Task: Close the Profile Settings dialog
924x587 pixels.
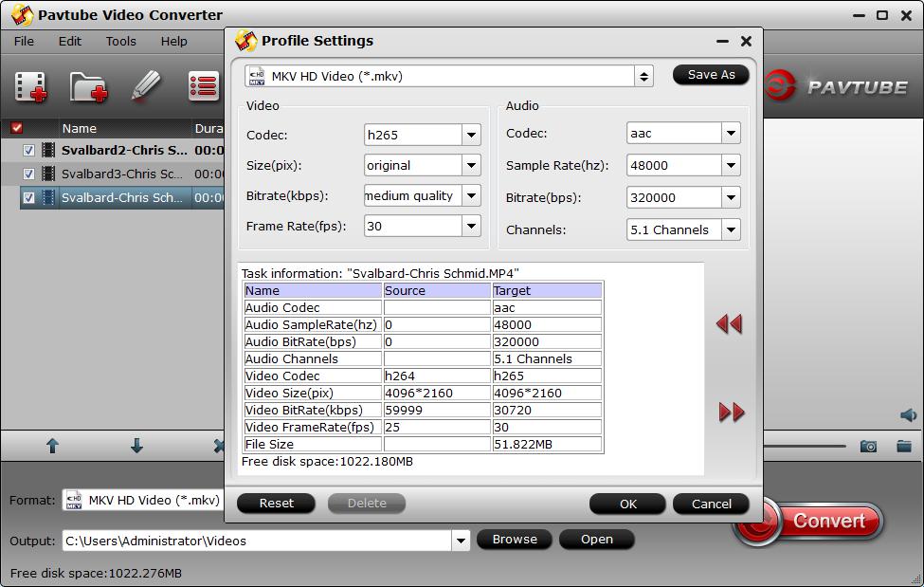Action: tap(746, 42)
